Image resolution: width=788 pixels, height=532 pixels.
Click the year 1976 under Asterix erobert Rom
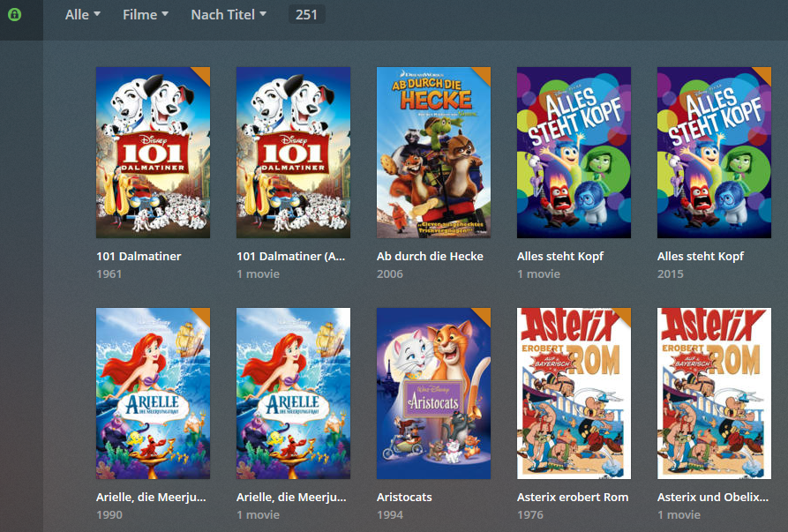click(x=529, y=515)
